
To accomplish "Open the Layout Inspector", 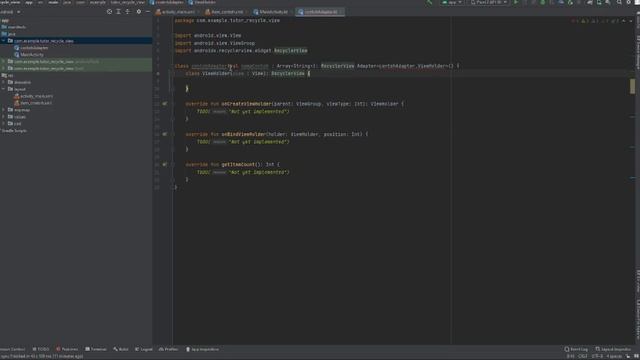I will click(x=613, y=349).
